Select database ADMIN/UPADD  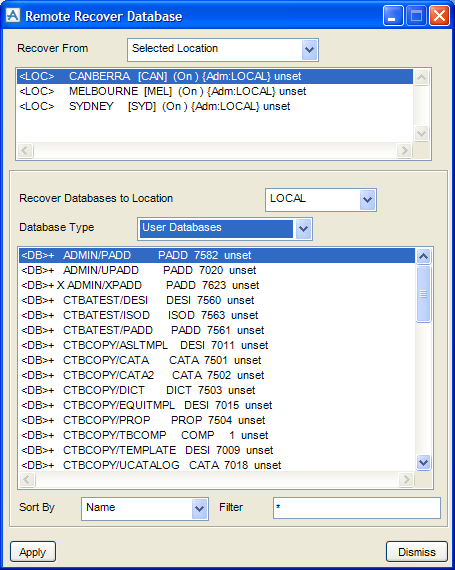217,270
